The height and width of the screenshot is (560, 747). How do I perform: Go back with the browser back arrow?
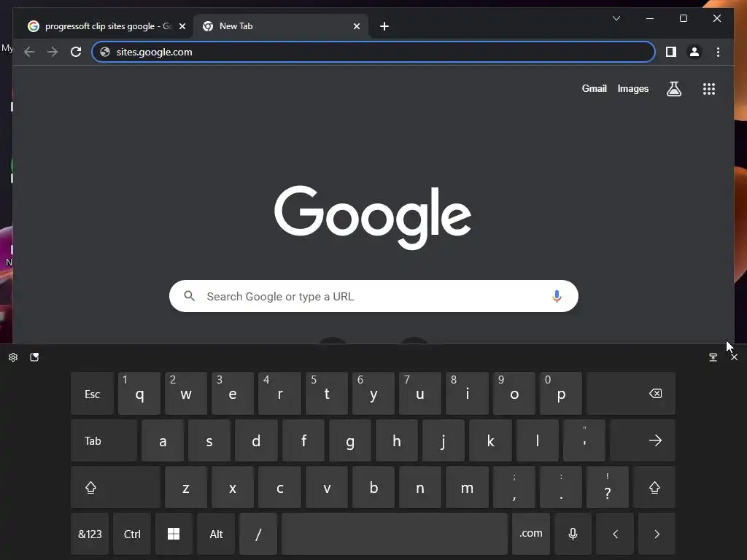[29, 52]
